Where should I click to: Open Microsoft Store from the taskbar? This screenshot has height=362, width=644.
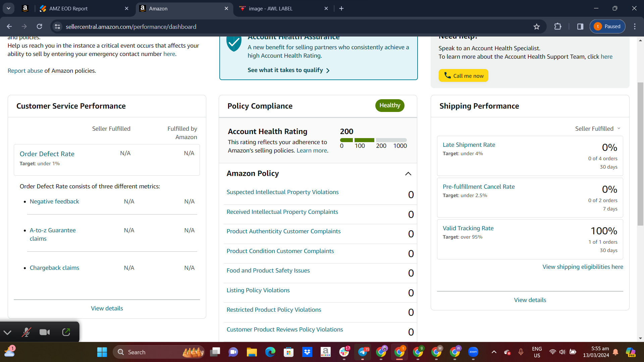(288, 352)
